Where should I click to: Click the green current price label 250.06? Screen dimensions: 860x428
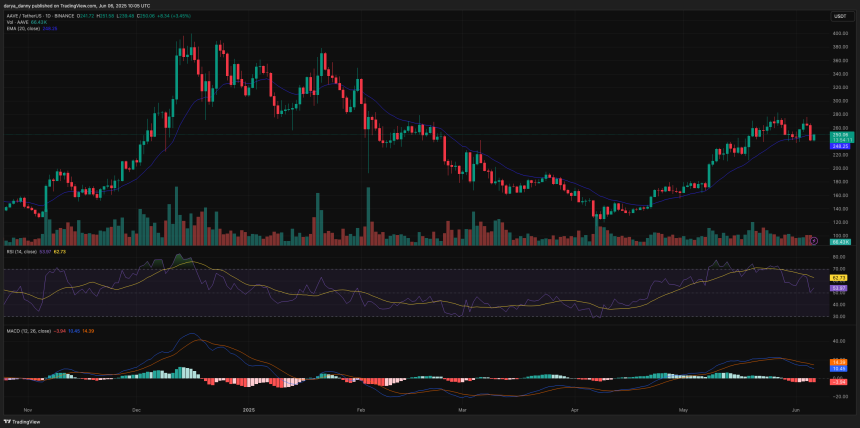[x=840, y=134]
